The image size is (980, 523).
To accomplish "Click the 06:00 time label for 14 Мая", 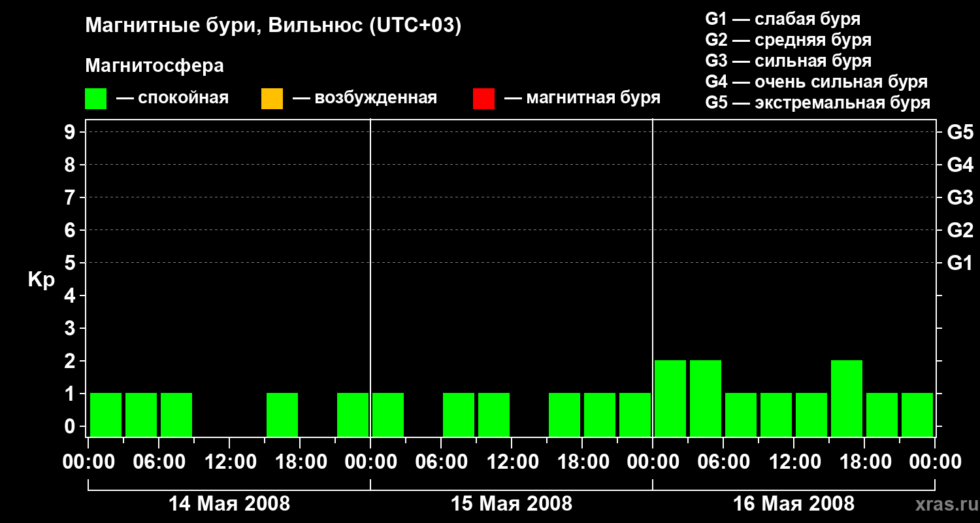I will point(159,462).
